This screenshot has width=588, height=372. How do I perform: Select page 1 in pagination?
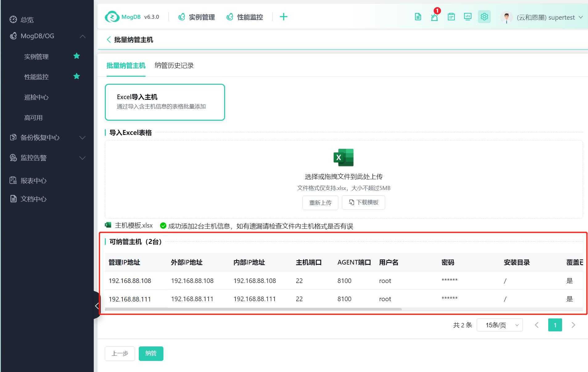[x=555, y=325]
